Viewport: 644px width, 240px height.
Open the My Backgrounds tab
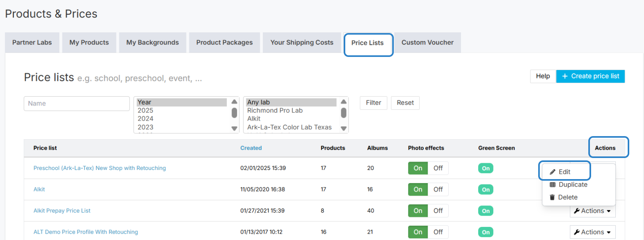(x=152, y=43)
